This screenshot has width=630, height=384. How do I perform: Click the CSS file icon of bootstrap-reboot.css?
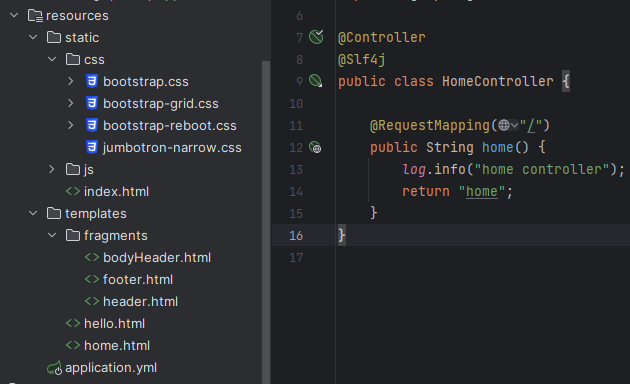click(x=92, y=125)
